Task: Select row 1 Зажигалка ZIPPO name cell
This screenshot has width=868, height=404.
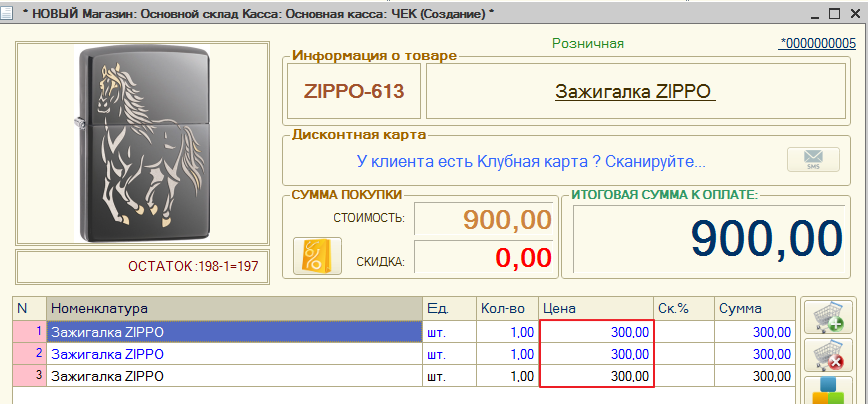Action: click(235, 332)
